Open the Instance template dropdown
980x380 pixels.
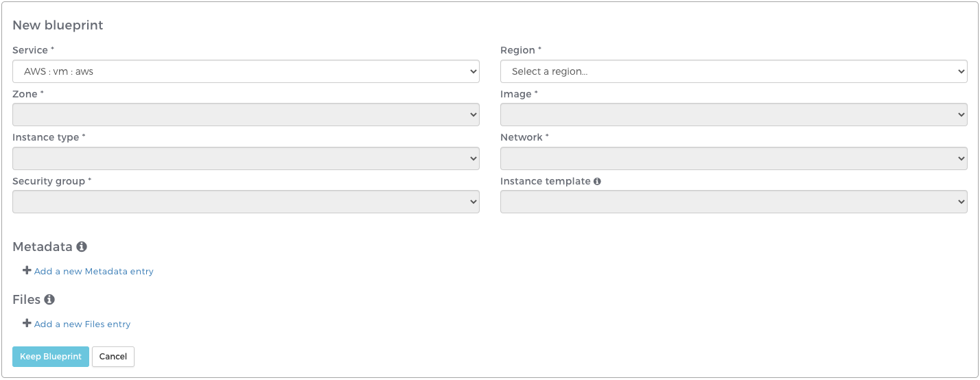click(734, 202)
